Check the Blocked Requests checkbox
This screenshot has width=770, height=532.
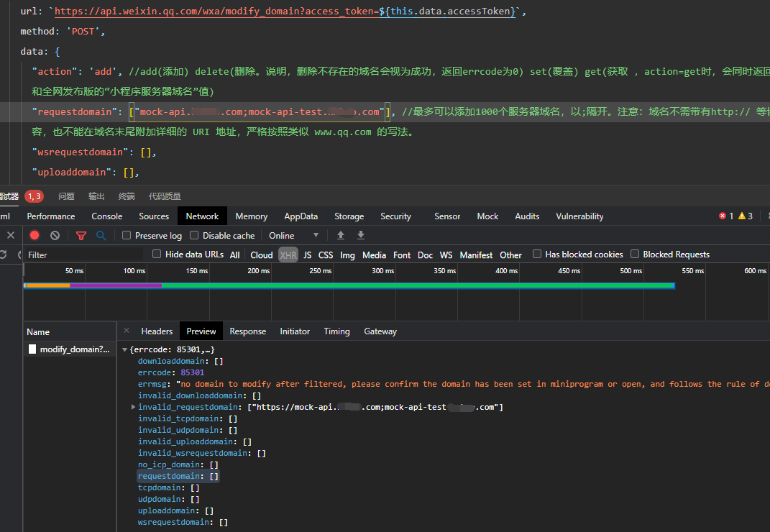point(635,254)
